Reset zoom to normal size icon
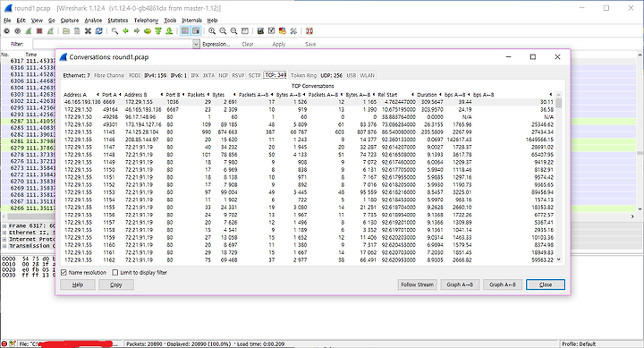This screenshot has width=644, height=348. pos(233,30)
